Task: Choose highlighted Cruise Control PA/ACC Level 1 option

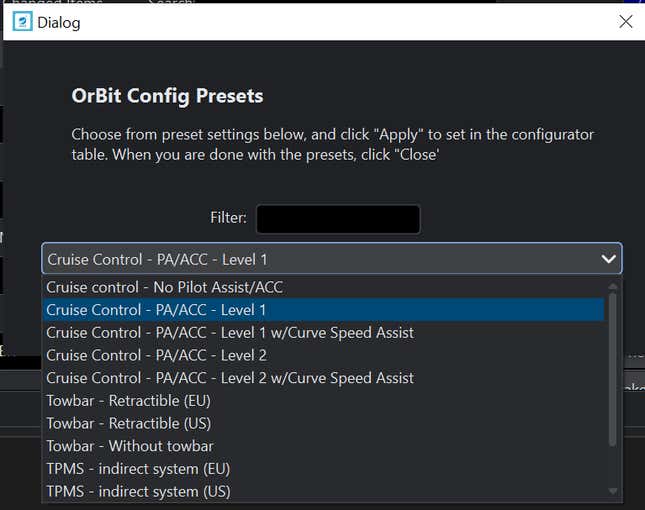Action: click(x=156, y=310)
